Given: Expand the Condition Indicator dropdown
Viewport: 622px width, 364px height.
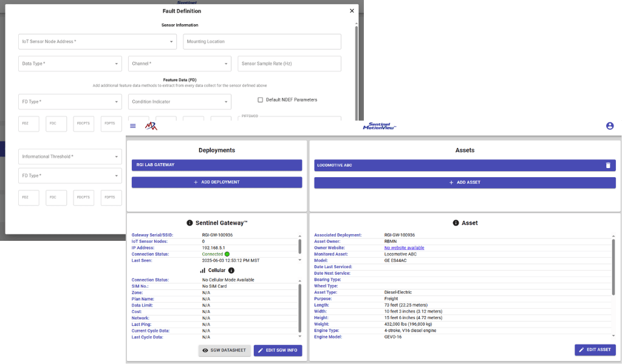Looking at the screenshot, I should [180, 102].
